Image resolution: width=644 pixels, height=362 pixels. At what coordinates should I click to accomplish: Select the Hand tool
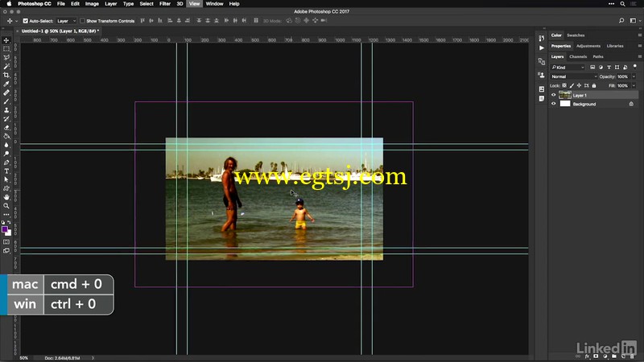(6, 197)
